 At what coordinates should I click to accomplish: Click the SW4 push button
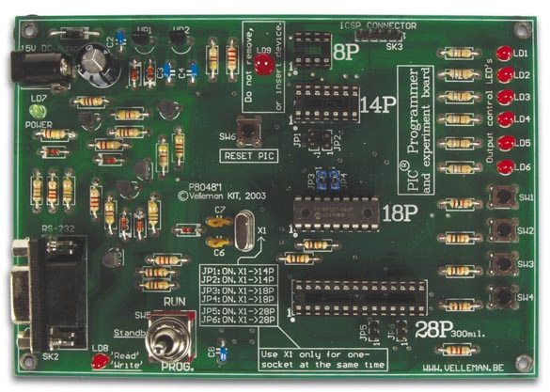[x=503, y=298]
